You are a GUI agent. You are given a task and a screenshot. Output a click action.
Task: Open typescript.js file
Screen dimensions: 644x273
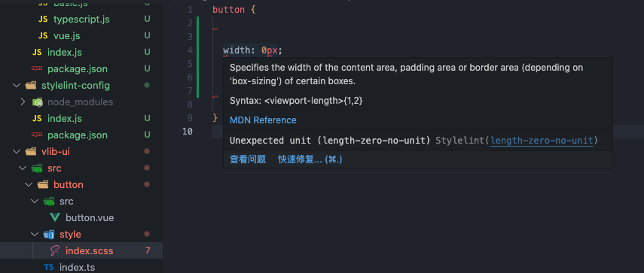click(x=81, y=20)
